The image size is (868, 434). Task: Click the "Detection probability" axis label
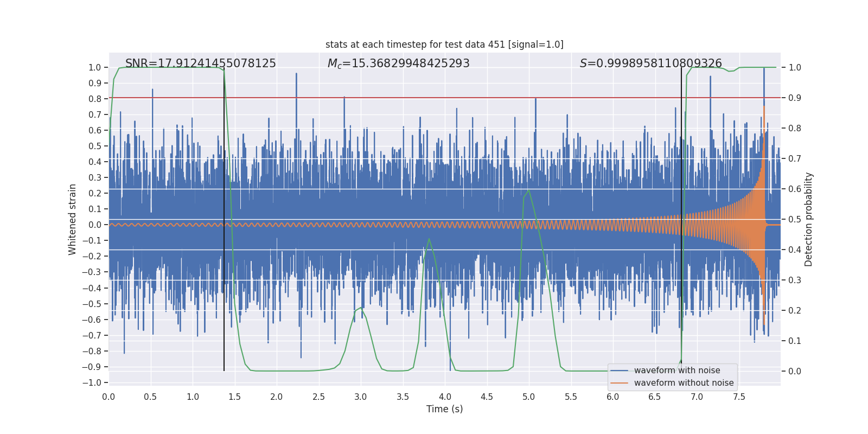pos(809,219)
